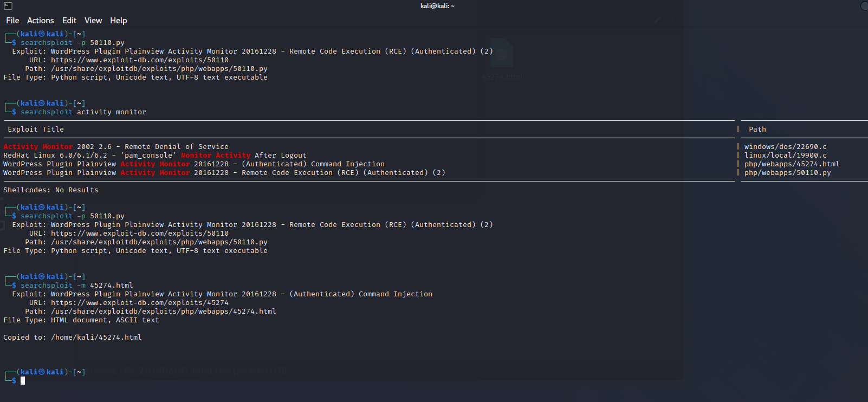Click the path php/webapps/45274.html in the results table
This screenshot has width=868, height=402.
792,164
